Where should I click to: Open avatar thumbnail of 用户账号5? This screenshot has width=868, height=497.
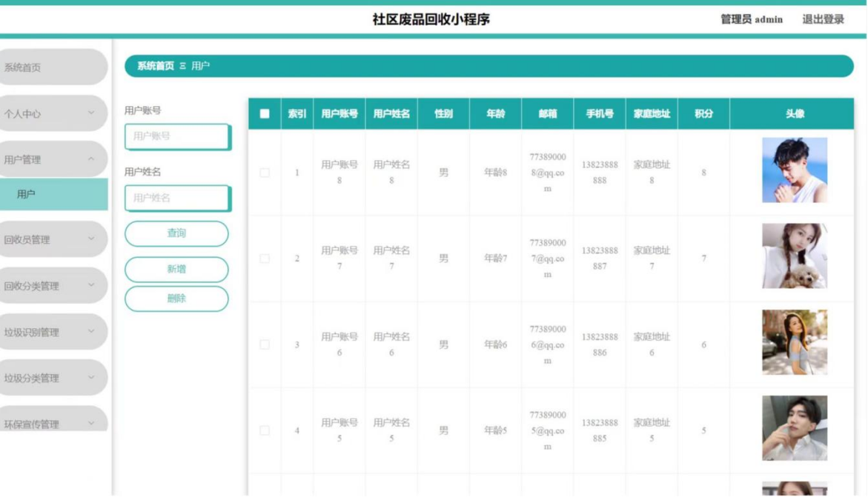795,428
